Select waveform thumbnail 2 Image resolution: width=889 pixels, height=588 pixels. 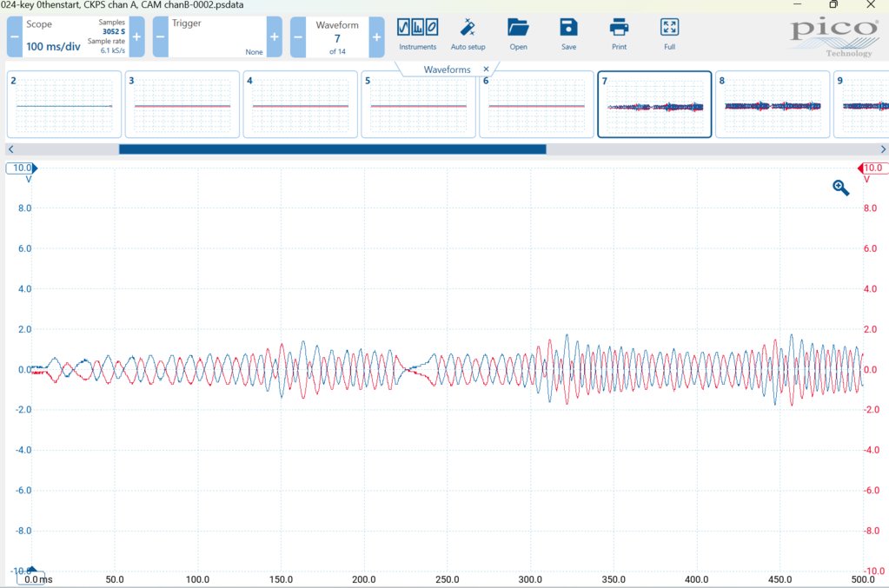coord(64,104)
